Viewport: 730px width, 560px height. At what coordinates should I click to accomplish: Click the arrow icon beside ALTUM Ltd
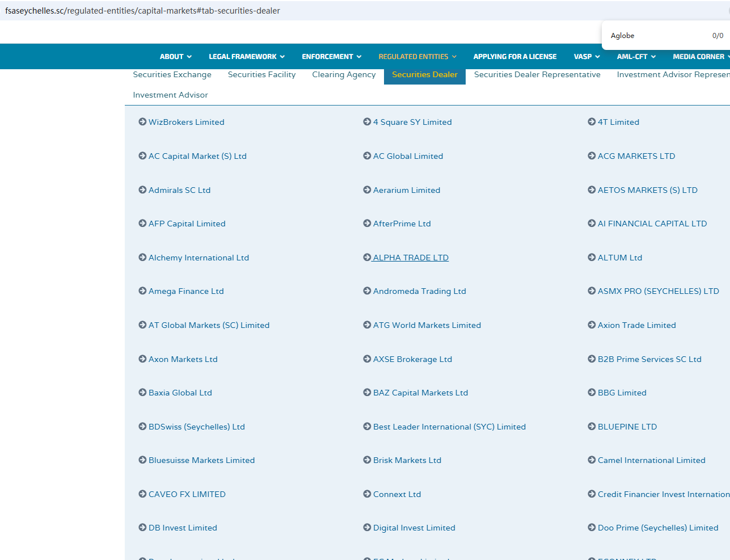click(x=592, y=258)
